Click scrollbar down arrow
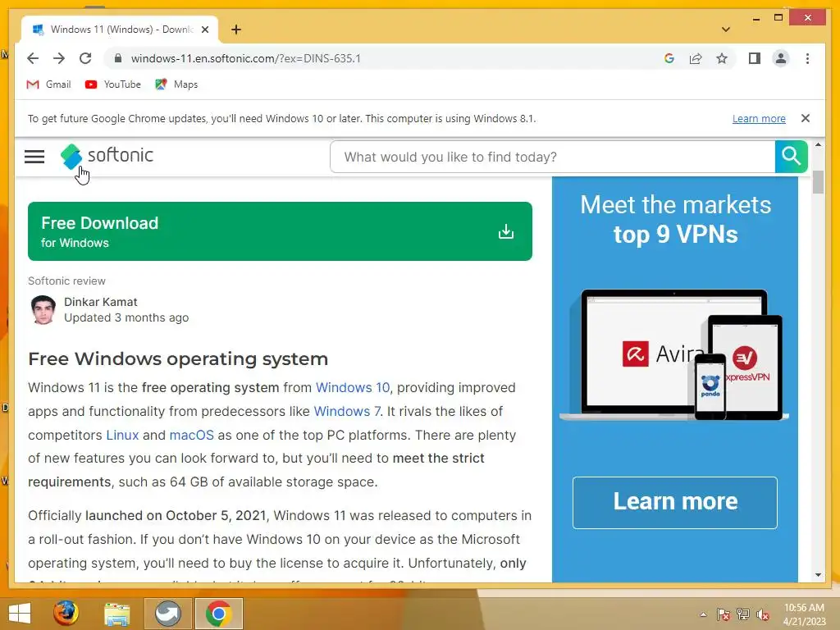The image size is (840, 630). (818, 575)
